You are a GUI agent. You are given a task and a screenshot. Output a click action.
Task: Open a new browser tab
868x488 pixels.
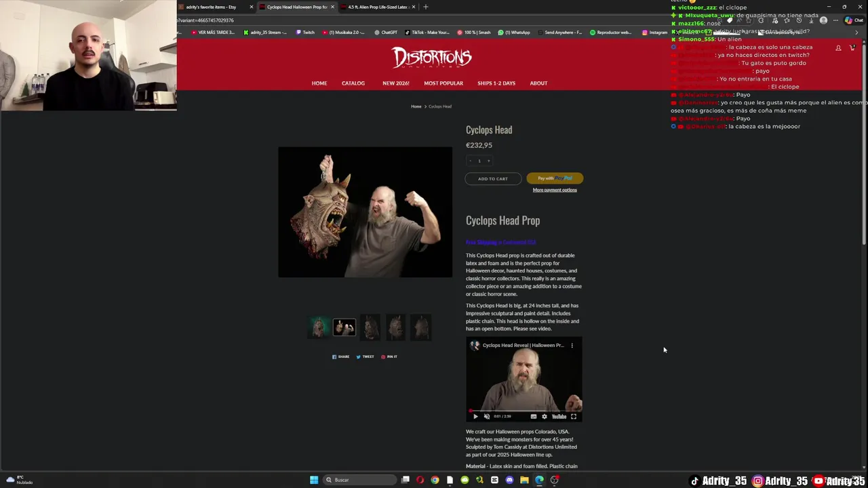click(x=426, y=7)
